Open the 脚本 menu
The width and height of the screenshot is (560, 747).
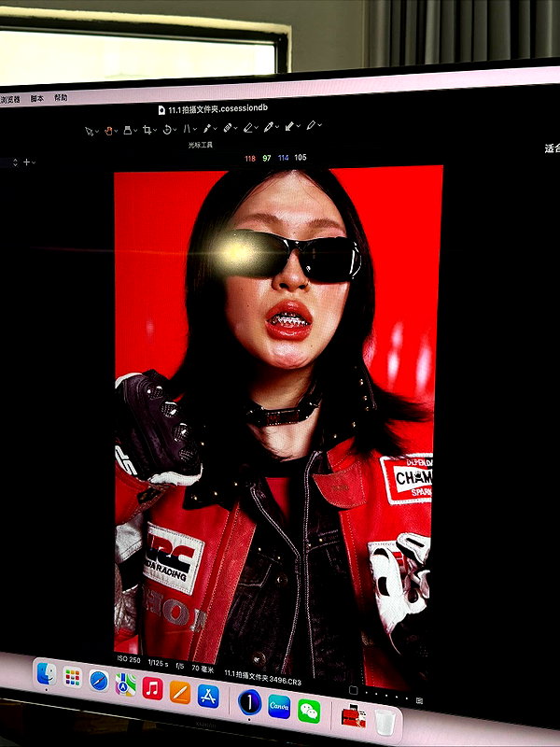(36, 99)
